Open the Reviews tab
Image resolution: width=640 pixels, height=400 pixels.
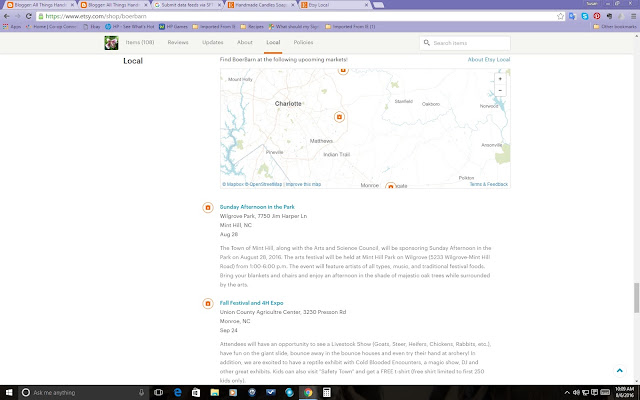click(178, 42)
